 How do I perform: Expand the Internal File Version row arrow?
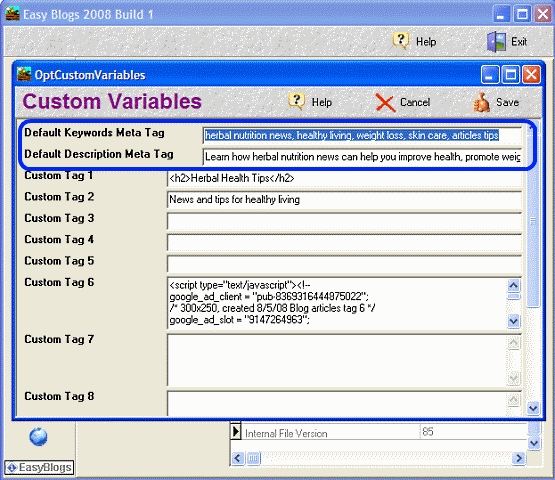point(235,432)
